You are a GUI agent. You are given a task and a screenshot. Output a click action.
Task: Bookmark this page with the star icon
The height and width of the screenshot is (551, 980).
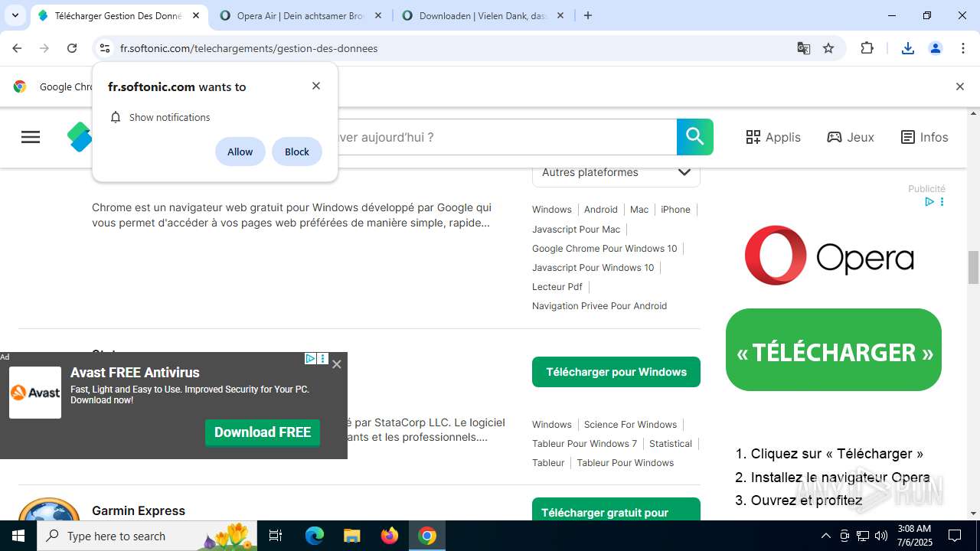tap(828, 48)
